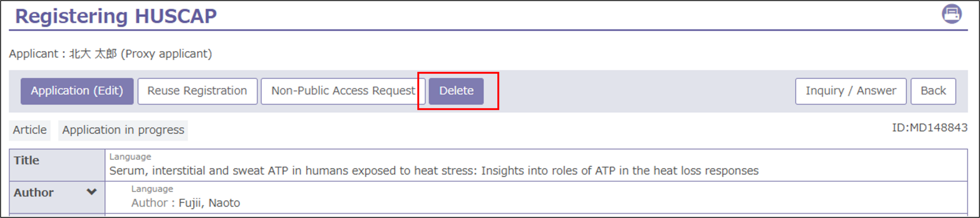Click the highlighted Delete button
This screenshot has height=218, width=980.
[456, 91]
